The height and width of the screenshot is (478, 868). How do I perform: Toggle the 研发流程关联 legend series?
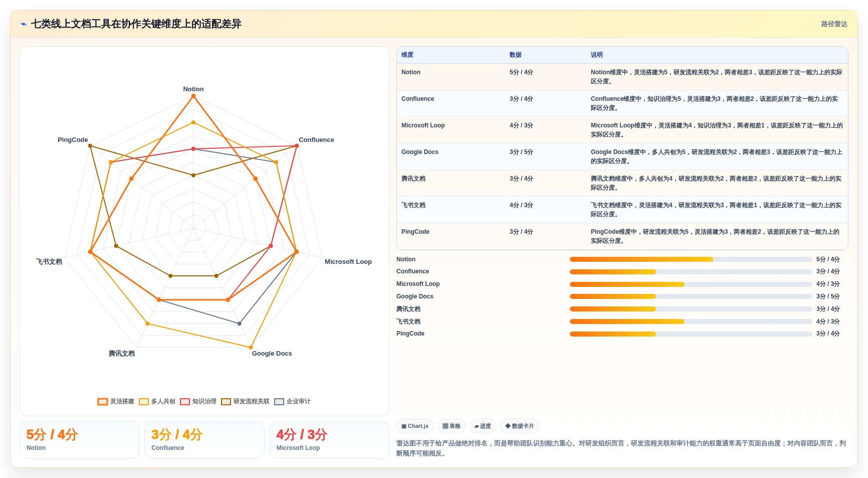(x=246, y=401)
